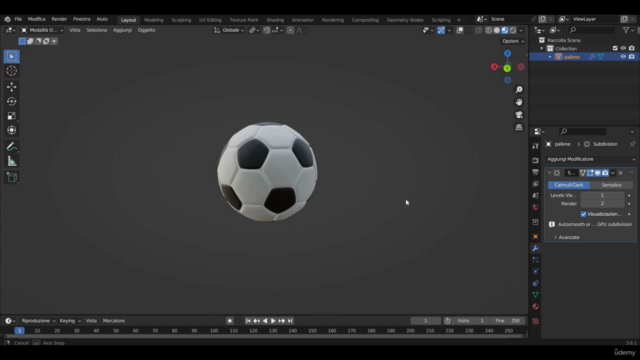Open the Aggiungi Modificatore dropdown
This screenshot has height=360, width=640.
(591, 159)
